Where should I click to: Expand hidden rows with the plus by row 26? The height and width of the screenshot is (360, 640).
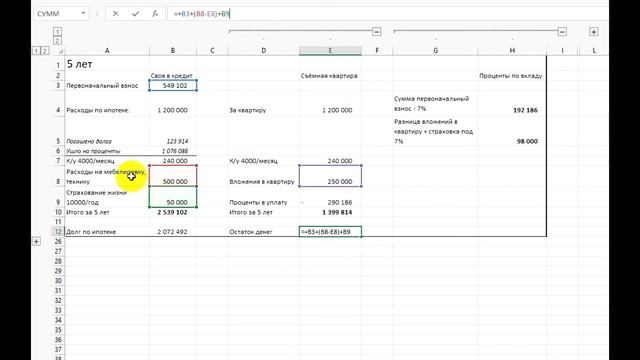click(36, 242)
